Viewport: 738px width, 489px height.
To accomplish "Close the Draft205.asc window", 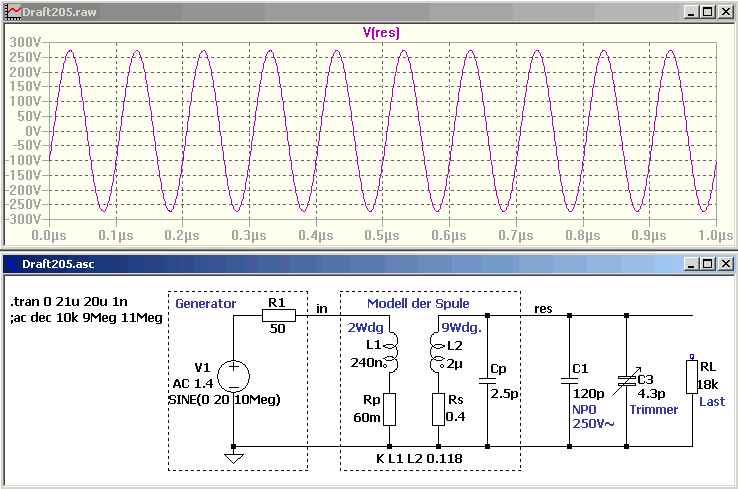I will (x=725, y=264).
